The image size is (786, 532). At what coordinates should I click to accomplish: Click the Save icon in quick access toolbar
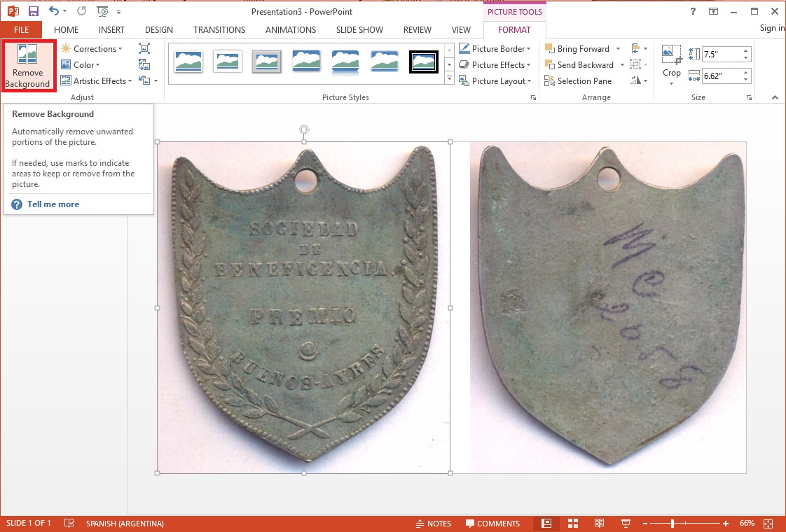tap(33, 11)
